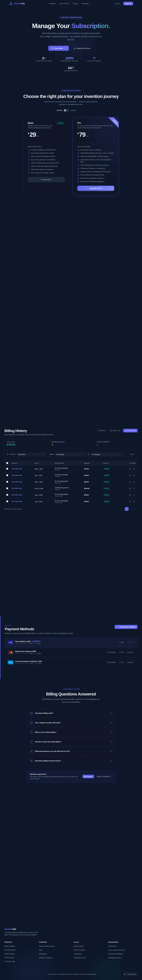Click the scenic-srs logo in the header
This screenshot has width=142, height=980.
pyautogui.click(x=16, y=3)
